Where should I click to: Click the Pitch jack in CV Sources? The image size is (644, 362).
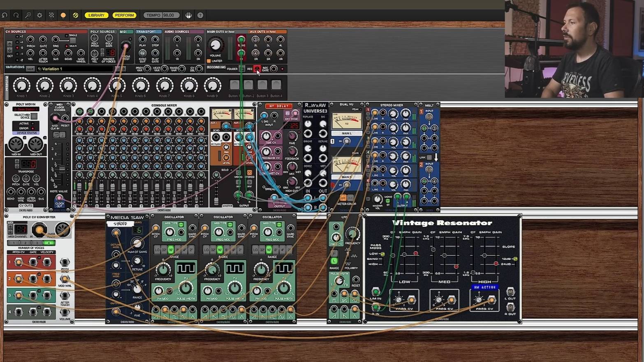click(x=30, y=40)
